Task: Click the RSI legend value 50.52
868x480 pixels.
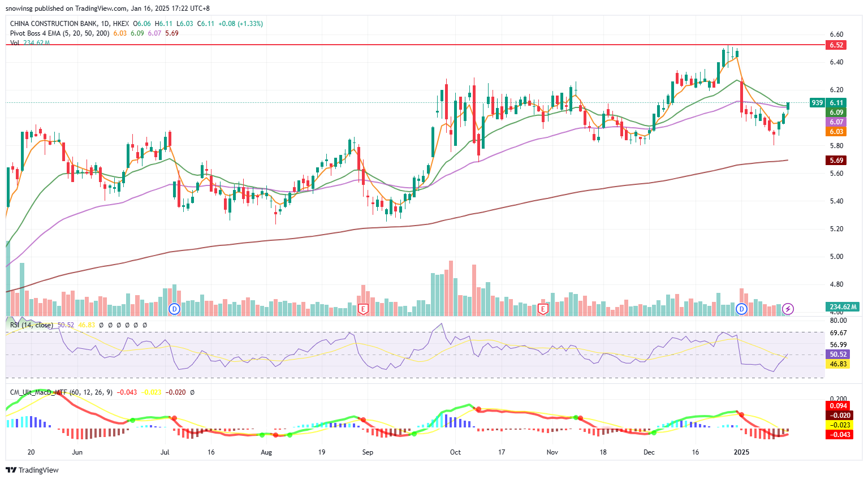Action: [66, 325]
